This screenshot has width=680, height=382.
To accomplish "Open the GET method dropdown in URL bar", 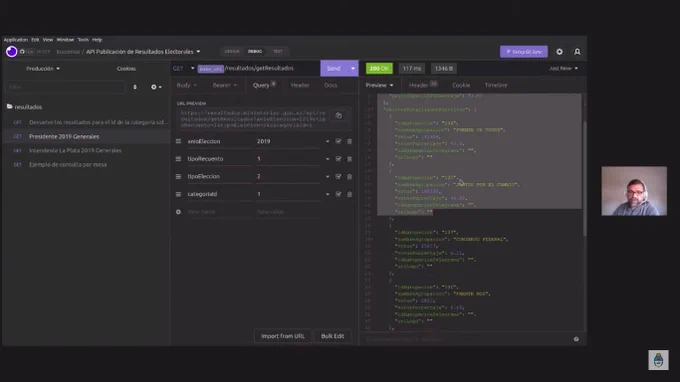I will point(183,69).
